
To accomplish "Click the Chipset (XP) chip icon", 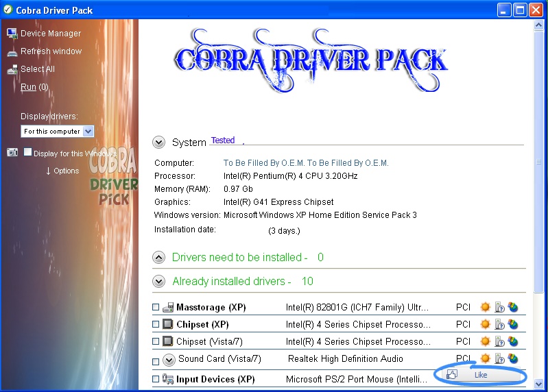I will pyautogui.click(x=168, y=324).
